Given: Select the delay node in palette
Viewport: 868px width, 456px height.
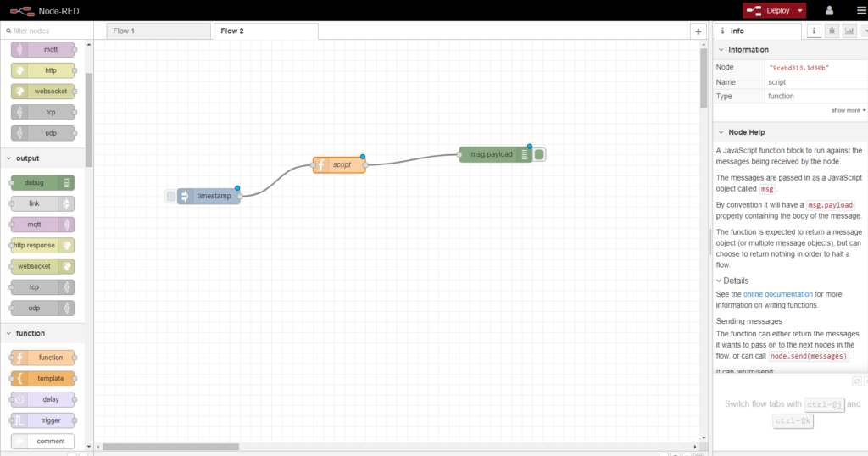Looking at the screenshot, I should (x=43, y=399).
